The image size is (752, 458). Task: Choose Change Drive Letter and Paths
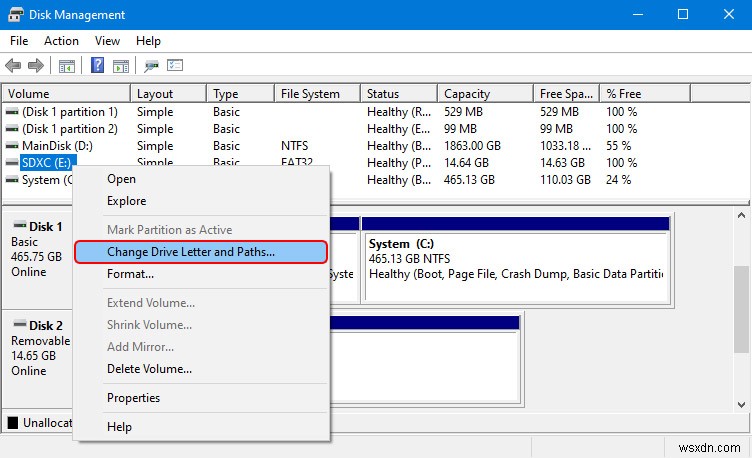[191, 252]
